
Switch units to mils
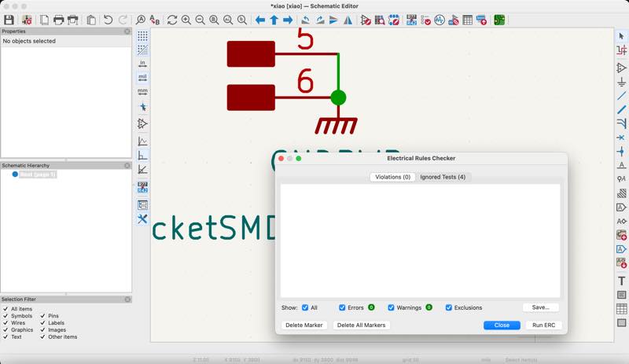[142, 78]
